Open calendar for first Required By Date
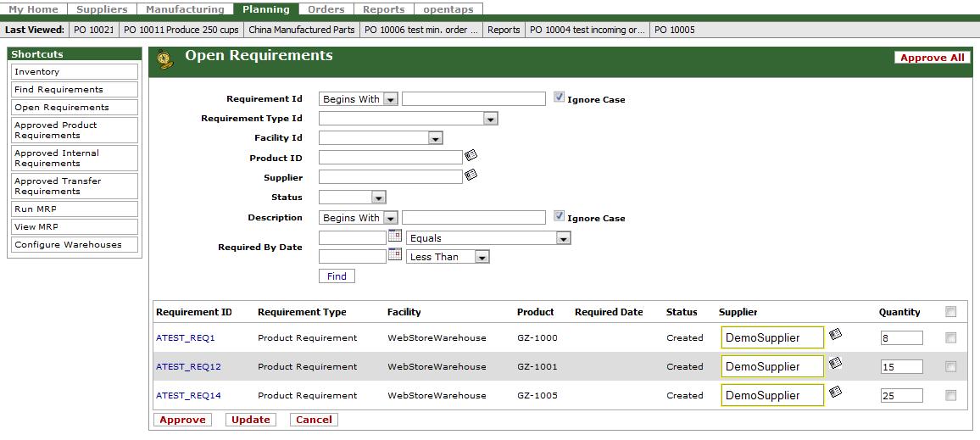Screen dimensions: 980x440 pyautogui.click(x=395, y=237)
